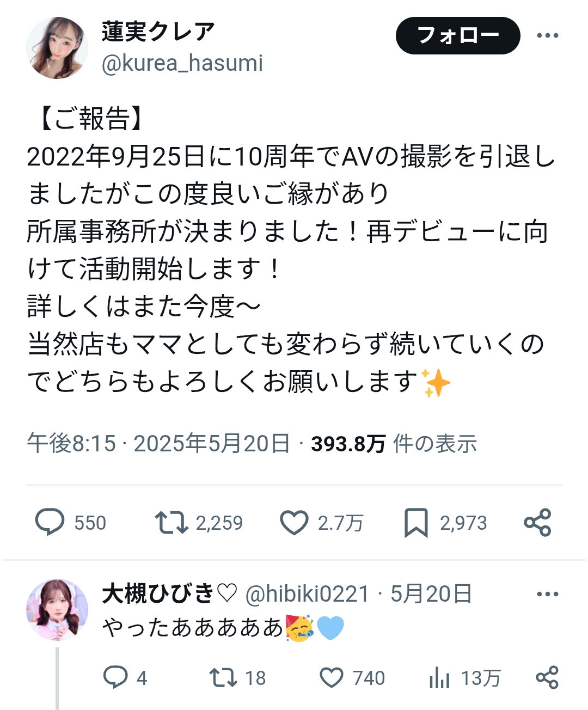Reply to 大槻ひびき's comment with 4 replies
Image resolution: width=588 pixels, height=710 pixels.
115,678
